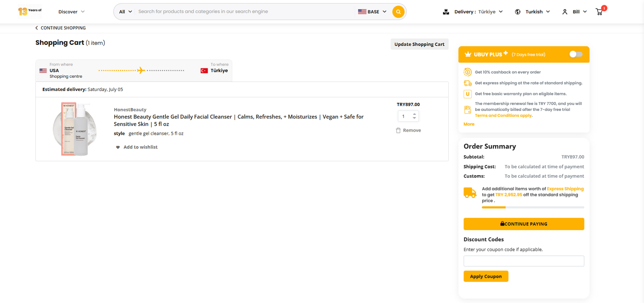Click the cashback coin icon
The image size is (644, 303).
[x=467, y=72]
